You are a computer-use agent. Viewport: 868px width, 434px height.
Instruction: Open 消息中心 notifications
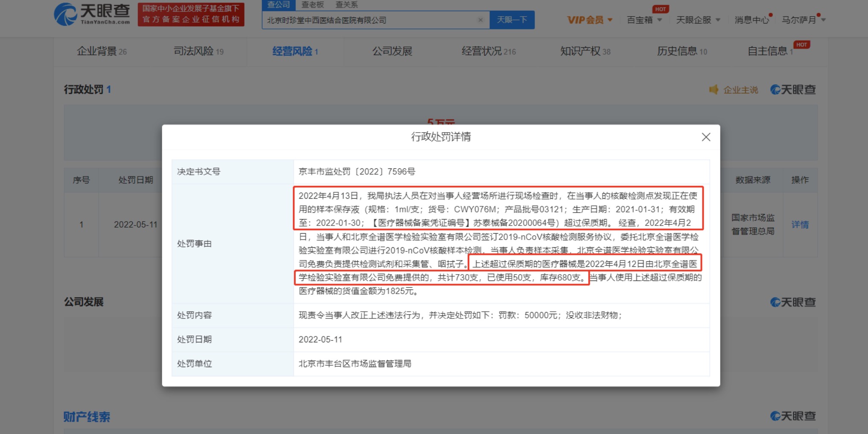coord(751,20)
